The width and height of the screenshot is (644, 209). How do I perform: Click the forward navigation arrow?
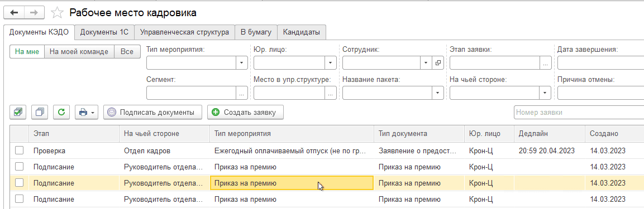tap(34, 13)
